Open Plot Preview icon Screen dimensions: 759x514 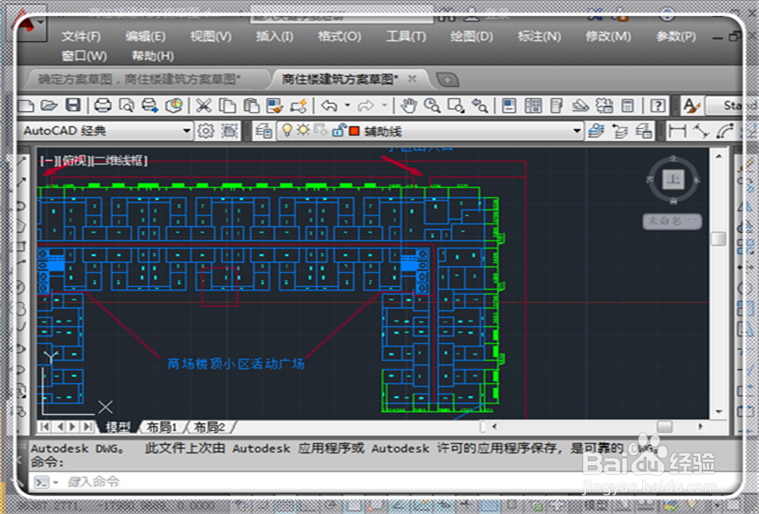(126, 105)
